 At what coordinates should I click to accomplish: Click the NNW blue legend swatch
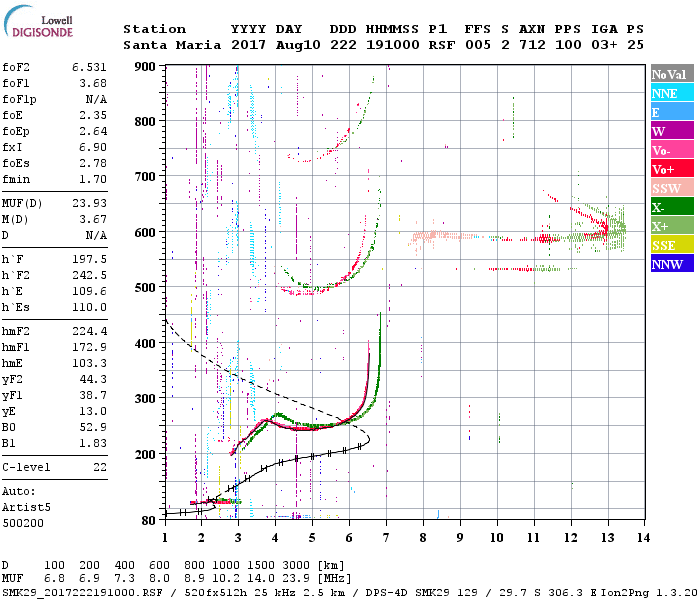point(672,264)
